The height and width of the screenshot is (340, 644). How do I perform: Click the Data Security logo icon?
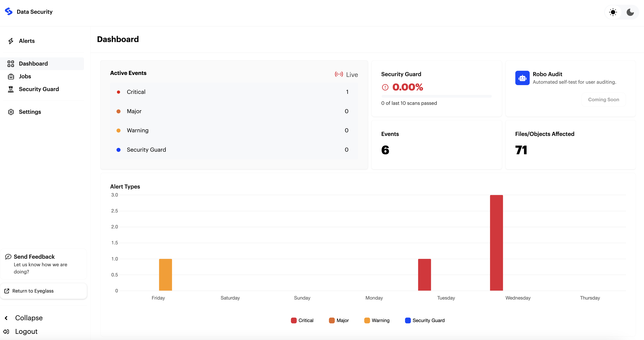pyautogui.click(x=9, y=12)
